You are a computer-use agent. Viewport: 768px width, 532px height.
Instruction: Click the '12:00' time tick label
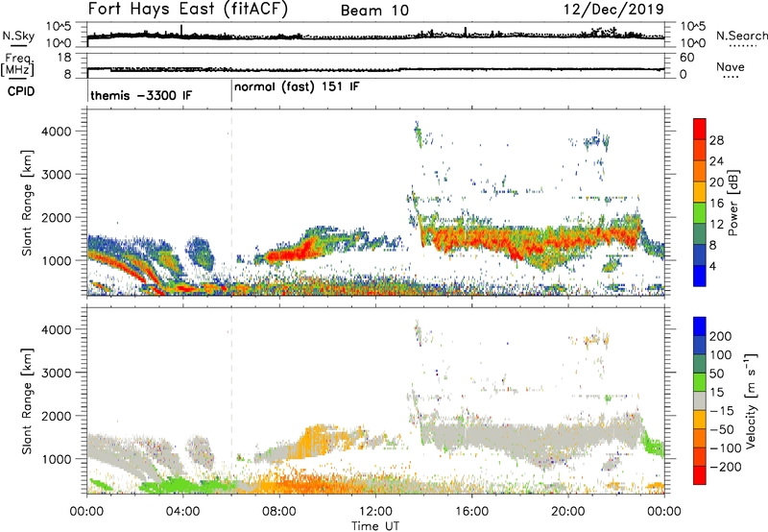pos(375,512)
